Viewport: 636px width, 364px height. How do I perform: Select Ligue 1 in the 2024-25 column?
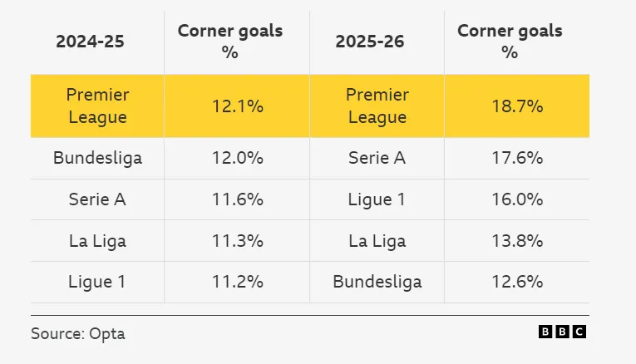[x=97, y=282]
